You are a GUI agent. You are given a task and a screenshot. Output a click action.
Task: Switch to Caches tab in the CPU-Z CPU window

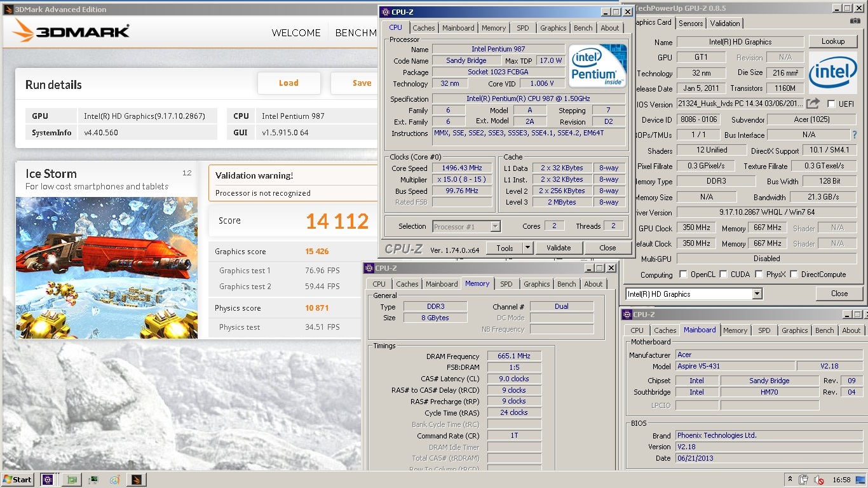point(424,28)
